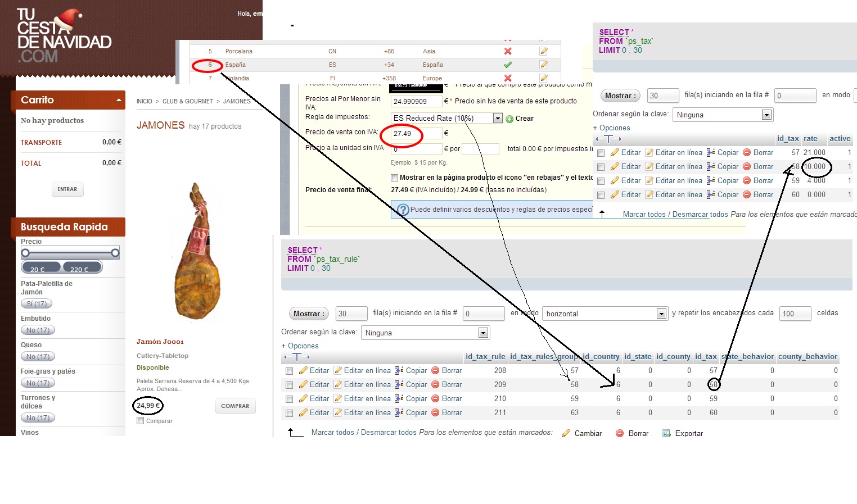Expand + Opciones above the ps_tax table
Viewport: 857px width, 504px height.
[x=611, y=128]
